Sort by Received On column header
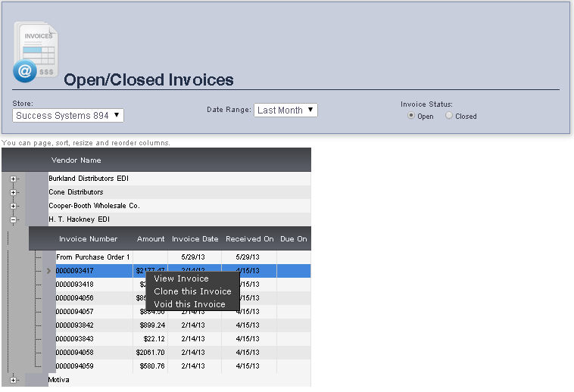This screenshot has width=574, height=392. coord(250,239)
